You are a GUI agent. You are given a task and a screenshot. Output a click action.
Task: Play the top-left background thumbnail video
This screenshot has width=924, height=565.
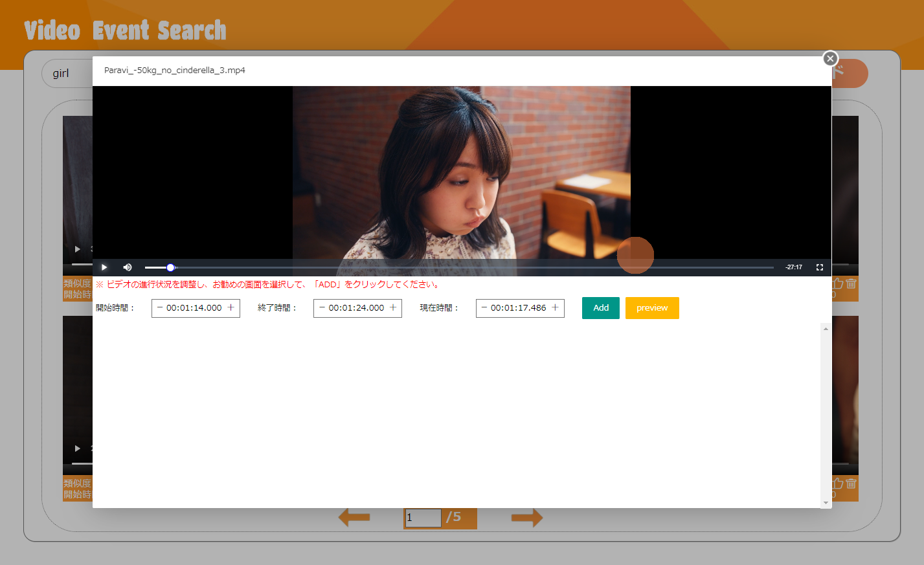click(77, 249)
